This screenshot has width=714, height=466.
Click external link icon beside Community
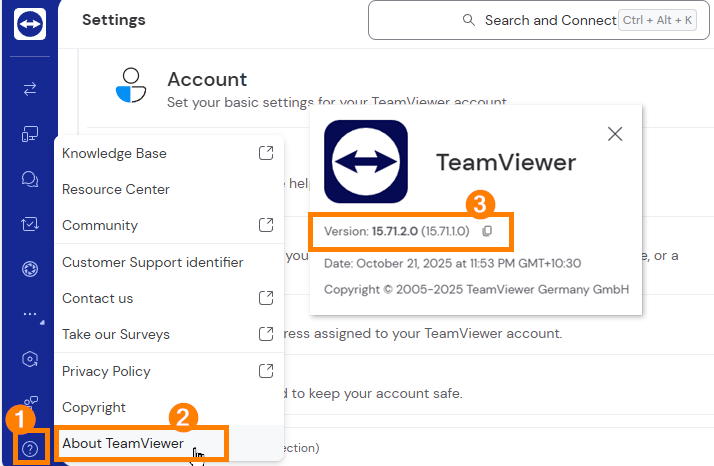[x=266, y=225]
